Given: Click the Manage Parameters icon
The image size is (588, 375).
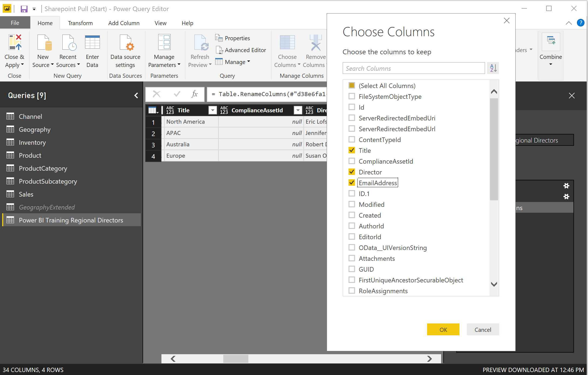Looking at the screenshot, I should pos(164,42).
